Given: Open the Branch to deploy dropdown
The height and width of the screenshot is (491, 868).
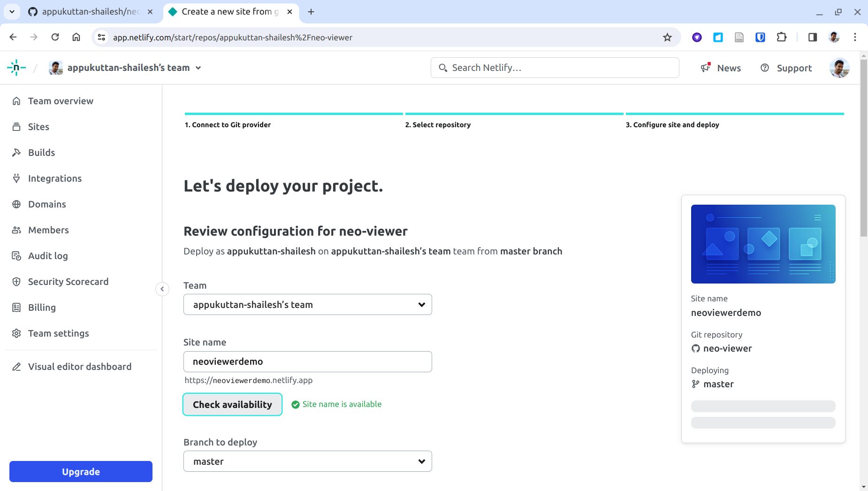Looking at the screenshot, I should pos(307,461).
